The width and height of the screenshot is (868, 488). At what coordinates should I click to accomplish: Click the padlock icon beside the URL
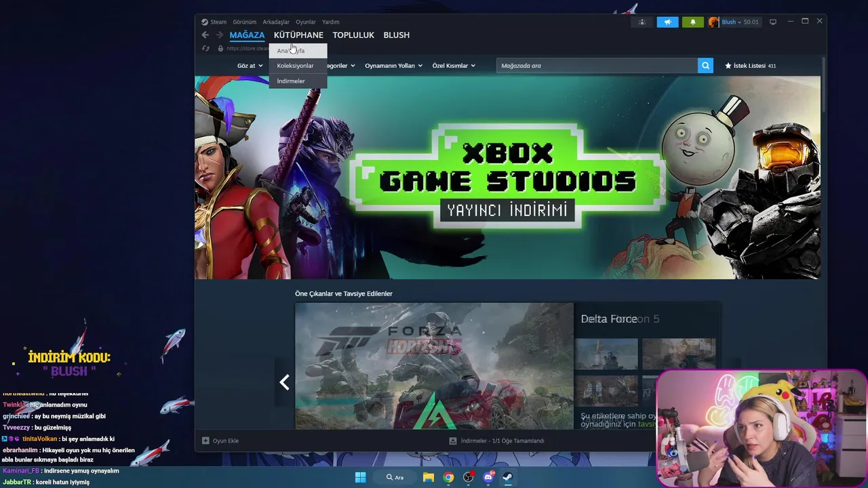pos(220,48)
